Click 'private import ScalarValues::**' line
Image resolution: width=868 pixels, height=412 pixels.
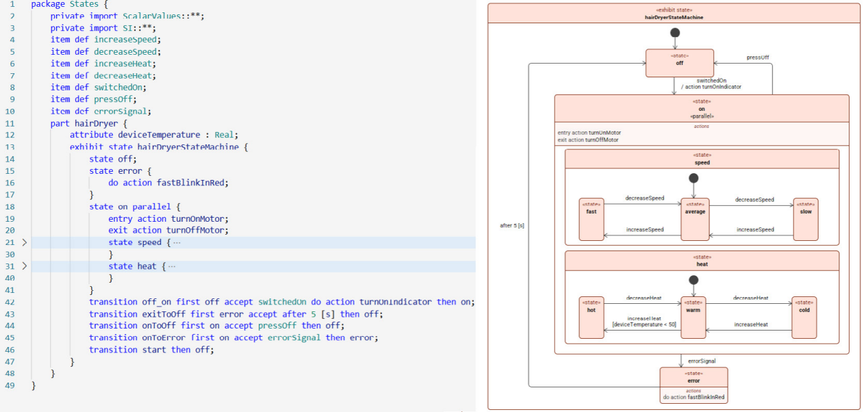pyautogui.click(x=127, y=16)
